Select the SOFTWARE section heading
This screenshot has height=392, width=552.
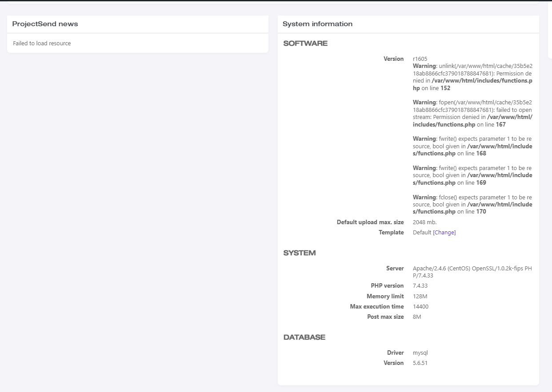coord(305,43)
